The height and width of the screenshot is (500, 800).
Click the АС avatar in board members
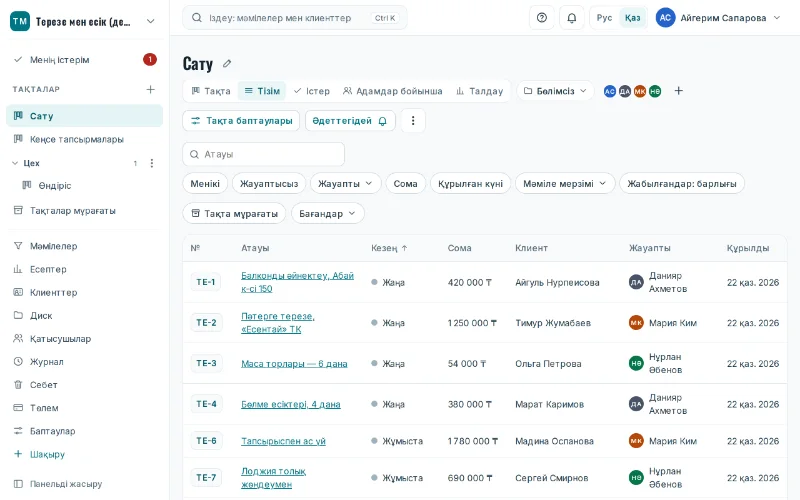click(x=610, y=91)
